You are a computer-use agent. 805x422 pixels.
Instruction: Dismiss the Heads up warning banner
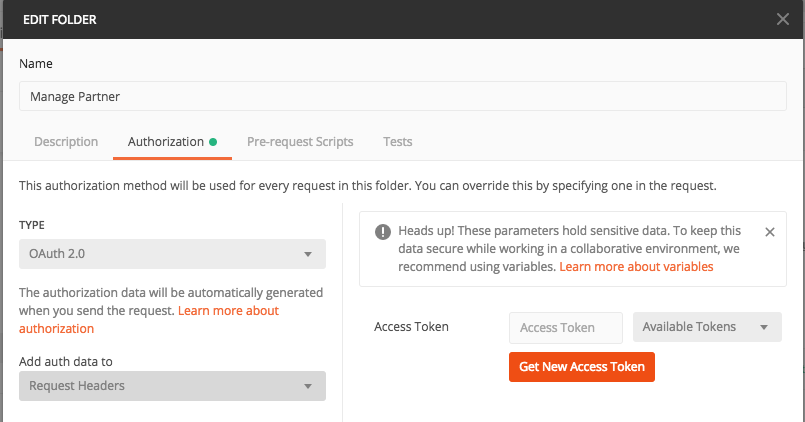(x=770, y=232)
